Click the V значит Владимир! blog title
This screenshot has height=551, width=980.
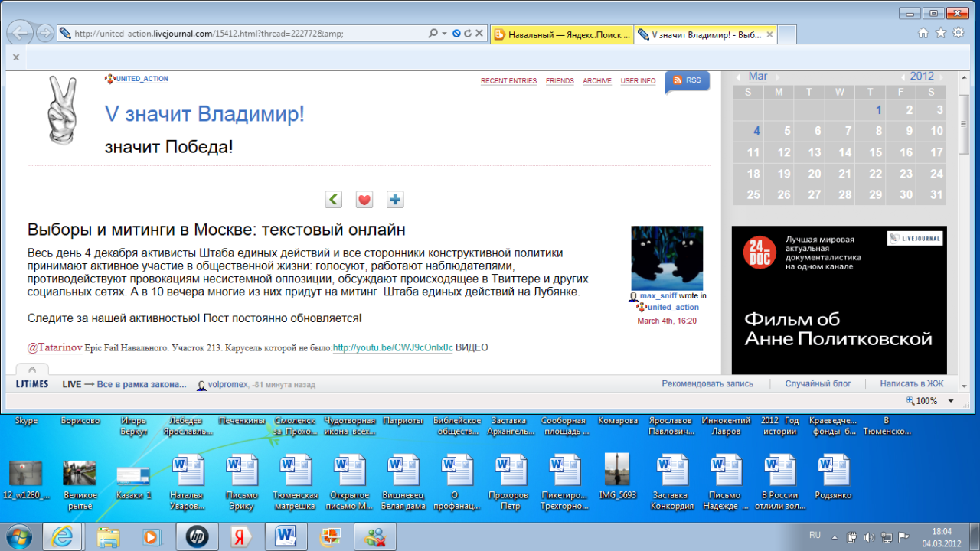pos(204,114)
